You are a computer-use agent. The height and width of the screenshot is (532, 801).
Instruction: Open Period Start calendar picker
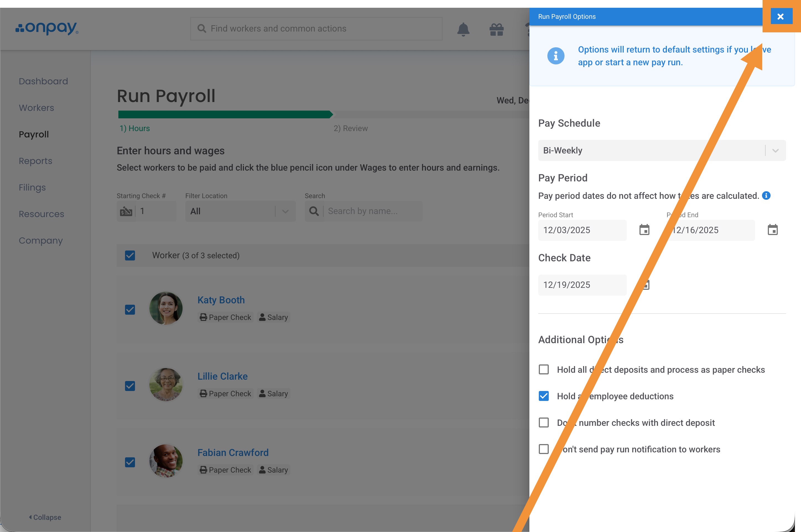tap(644, 230)
